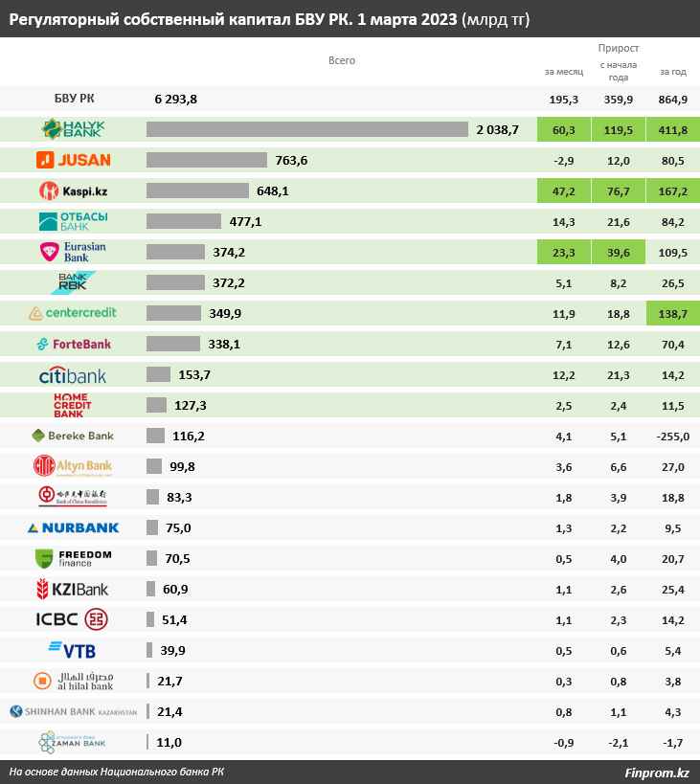Click the Otbasy Bank logo
This screenshot has width=700, height=784.
(x=74, y=221)
